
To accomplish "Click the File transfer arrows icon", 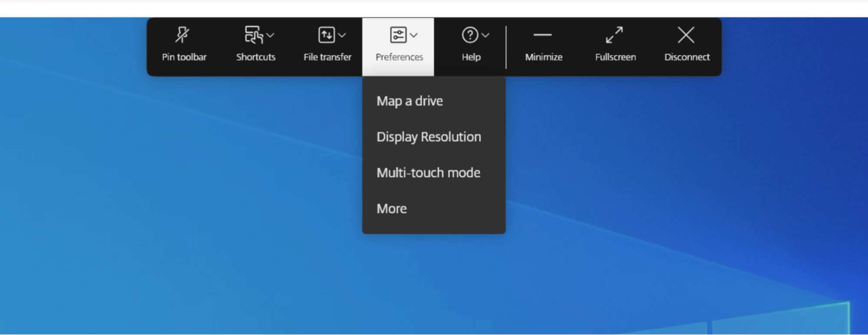I will pyautogui.click(x=327, y=35).
